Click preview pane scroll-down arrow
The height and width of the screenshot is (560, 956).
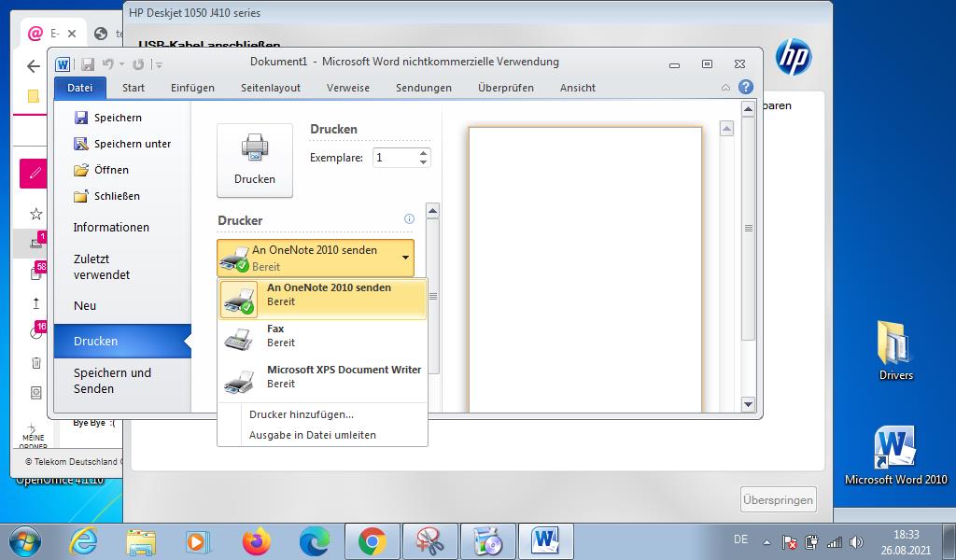coord(748,404)
